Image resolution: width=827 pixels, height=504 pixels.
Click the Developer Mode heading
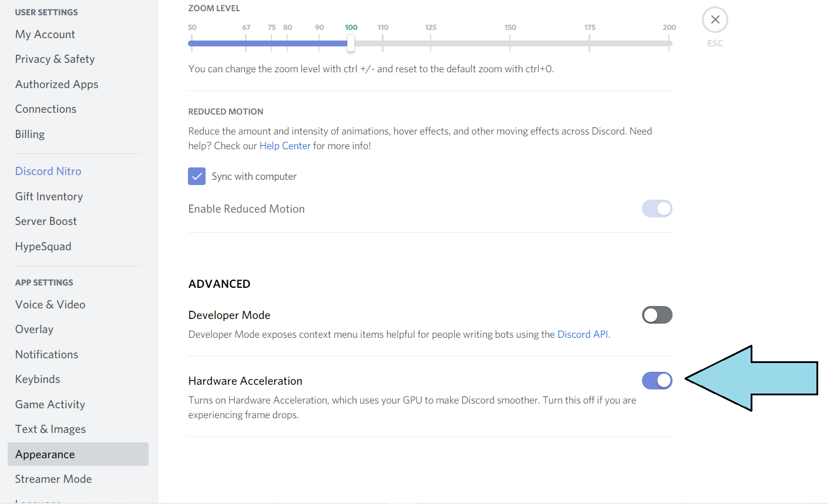pos(229,315)
